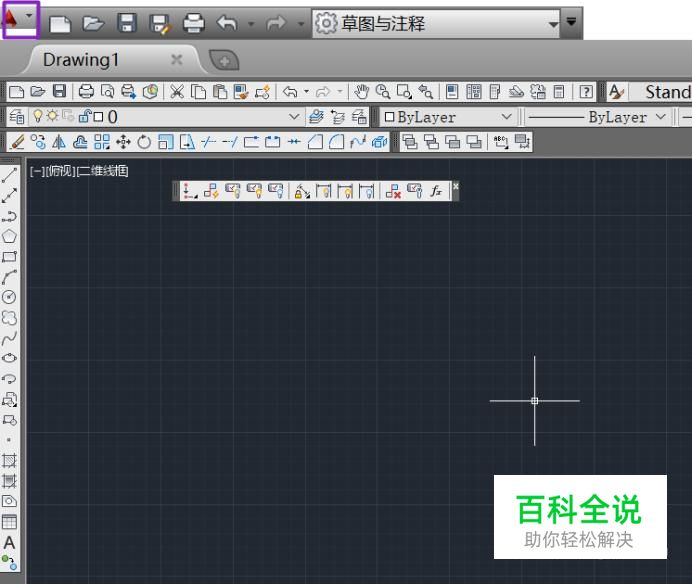Open the AutoCAD application menu button
This screenshot has height=584, width=692.
pyautogui.click(x=20, y=19)
